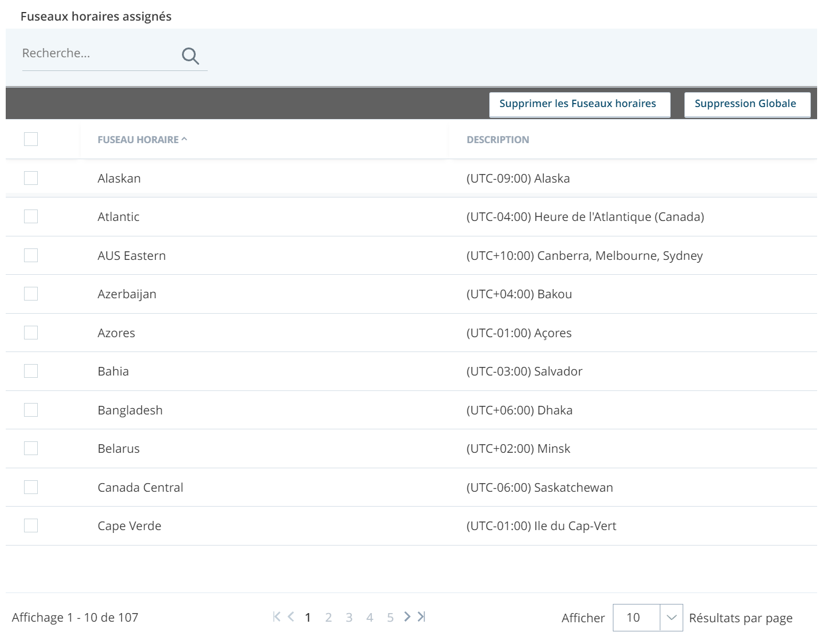The width and height of the screenshot is (824, 644).
Task: Go to next page arrow
Action: point(407,617)
